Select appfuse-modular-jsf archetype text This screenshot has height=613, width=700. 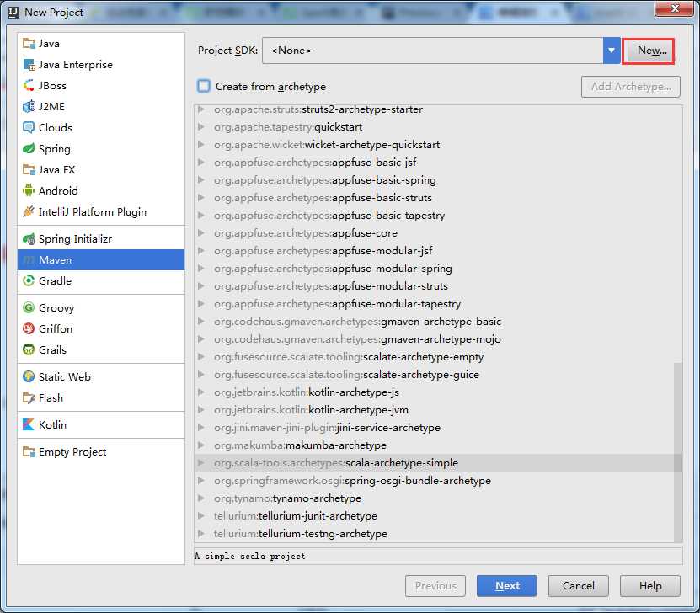382,251
